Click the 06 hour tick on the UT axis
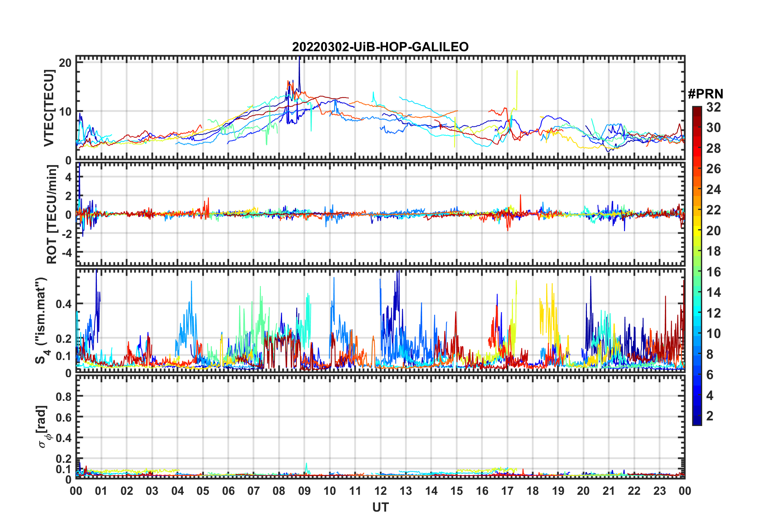The height and width of the screenshot is (532, 761). [228, 491]
